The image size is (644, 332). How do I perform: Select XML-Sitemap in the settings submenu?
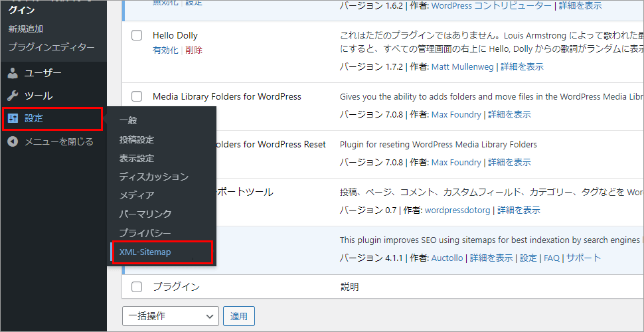point(145,252)
